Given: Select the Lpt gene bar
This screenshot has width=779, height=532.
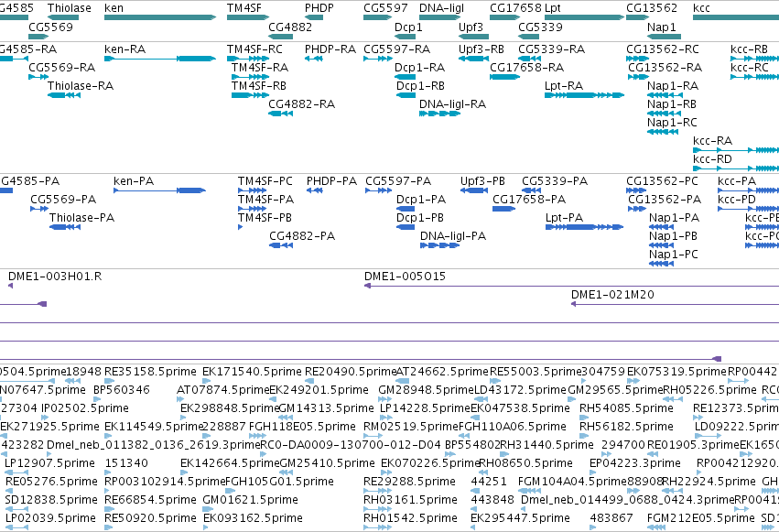Looking at the screenshot, I should click(584, 17).
